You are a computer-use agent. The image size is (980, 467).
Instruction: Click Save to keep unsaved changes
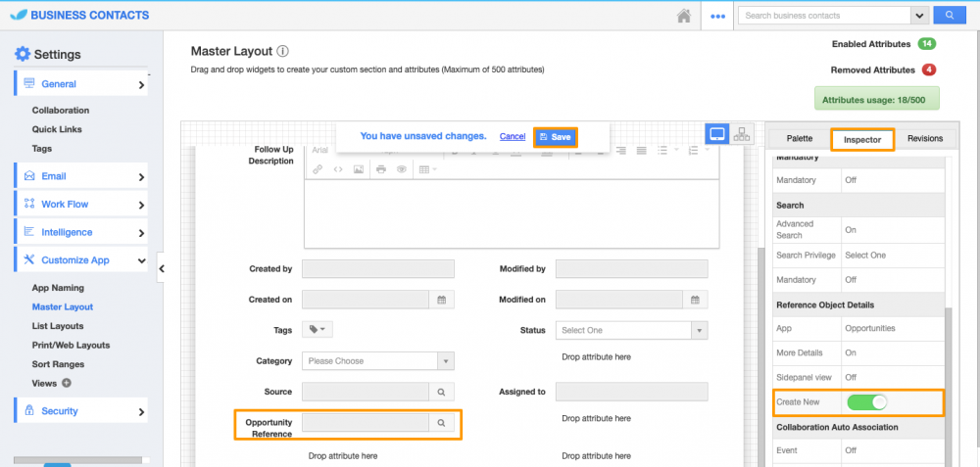pyautogui.click(x=555, y=137)
